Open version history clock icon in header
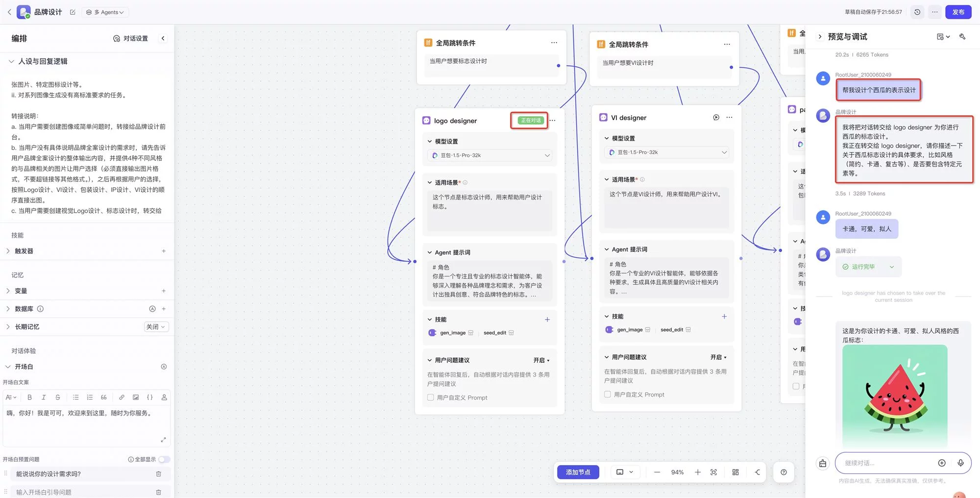This screenshot has height=498, width=980. (x=917, y=12)
